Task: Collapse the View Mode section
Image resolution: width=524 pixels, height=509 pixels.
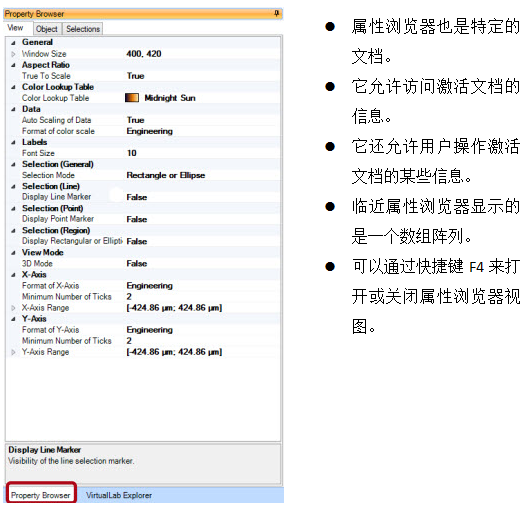Action: click(13, 253)
